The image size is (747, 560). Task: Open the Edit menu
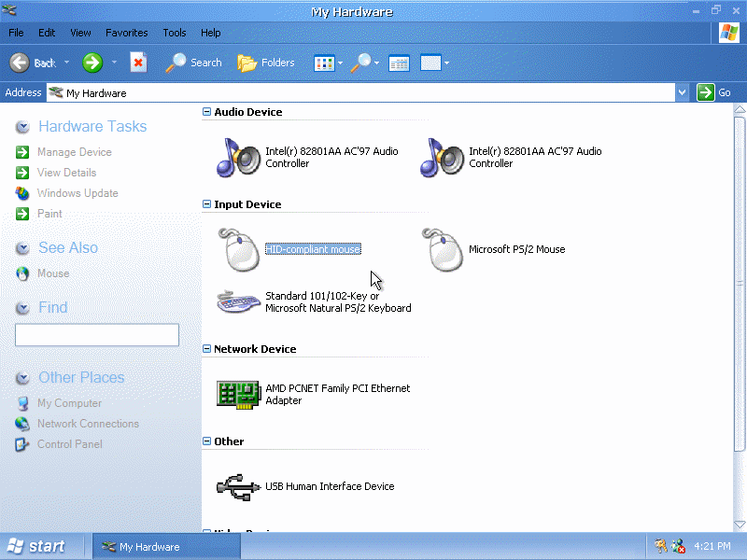(47, 33)
